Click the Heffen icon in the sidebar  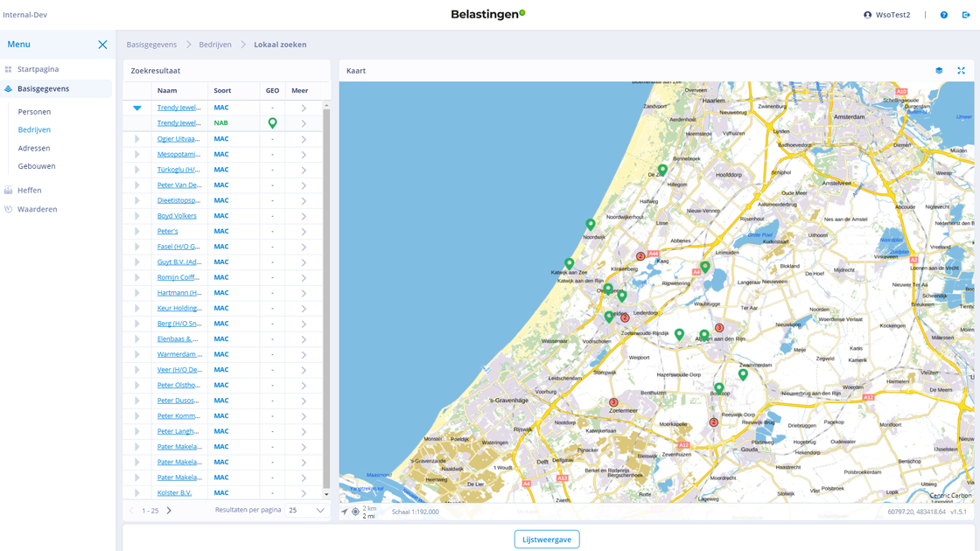click(x=8, y=190)
